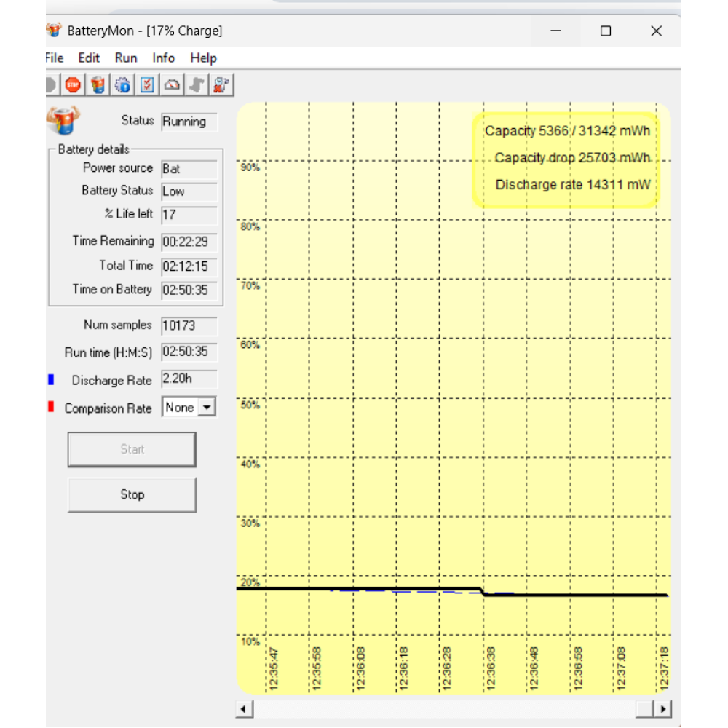The height and width of the screenshot is (728, 728).
Task: Click the clock with red X toolbar icon
Action: point(221,85)
